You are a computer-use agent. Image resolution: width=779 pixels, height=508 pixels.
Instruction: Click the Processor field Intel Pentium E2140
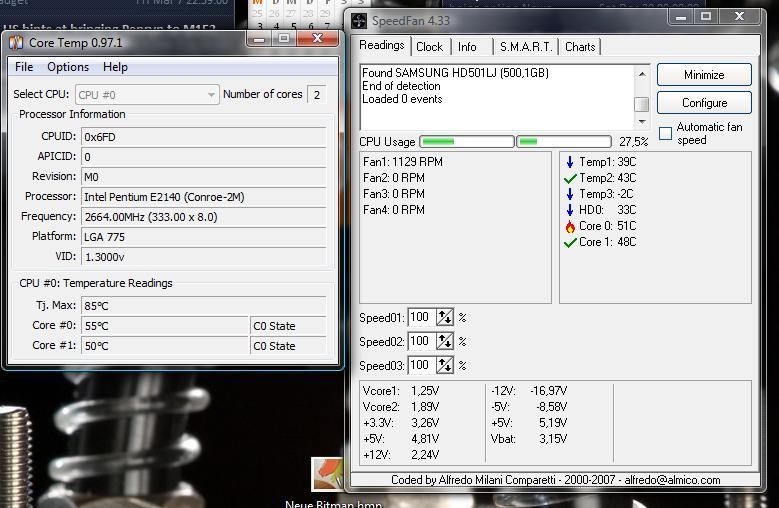coord(203,197)
